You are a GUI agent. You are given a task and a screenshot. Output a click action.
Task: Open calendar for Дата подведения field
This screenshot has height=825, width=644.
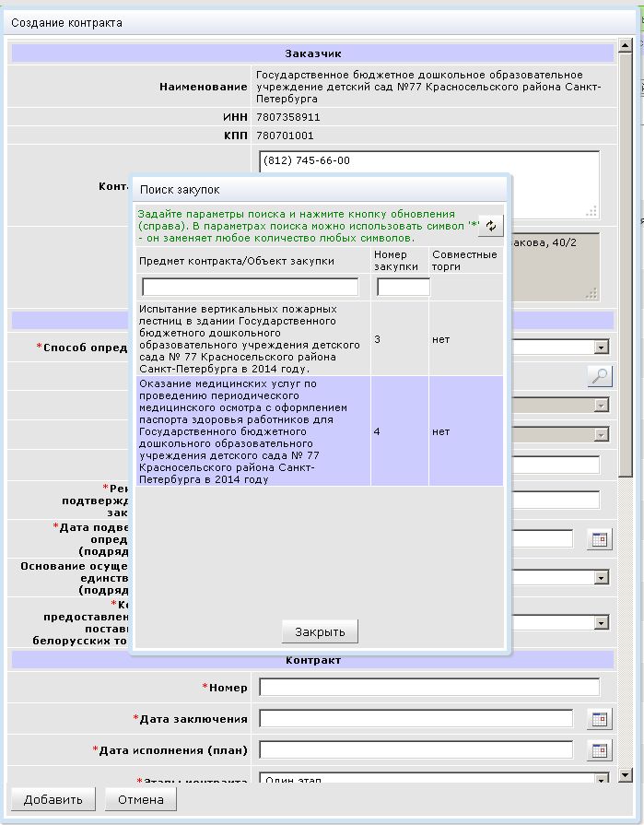(599, 539)
